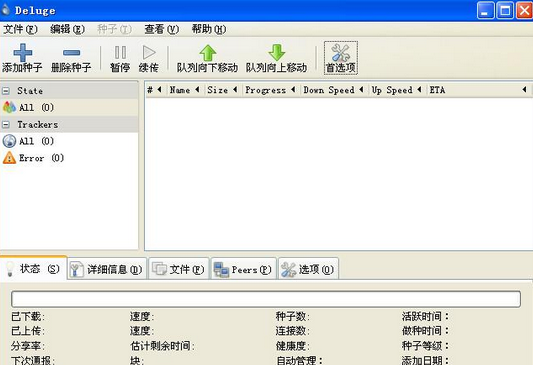Screen dimensions: 533x365
Task: Switch to the 状态(S) tab
Action: point(33,269)
